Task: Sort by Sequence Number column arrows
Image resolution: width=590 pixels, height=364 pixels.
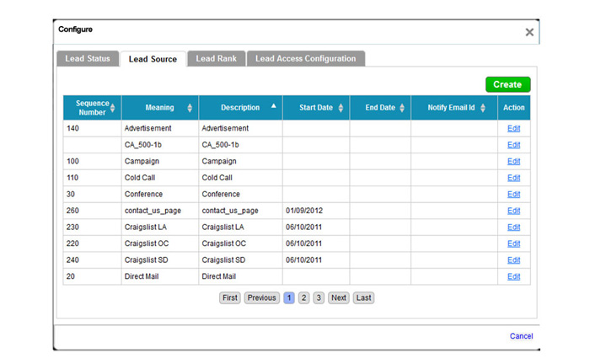Action: (x=113, y=108)
